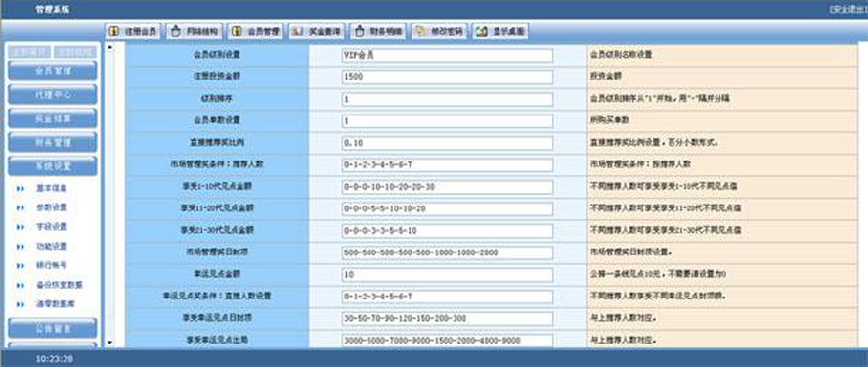Expand the 奖金结算 sidebar section
Screen dimensions: 868x367
tap(53, 118)
